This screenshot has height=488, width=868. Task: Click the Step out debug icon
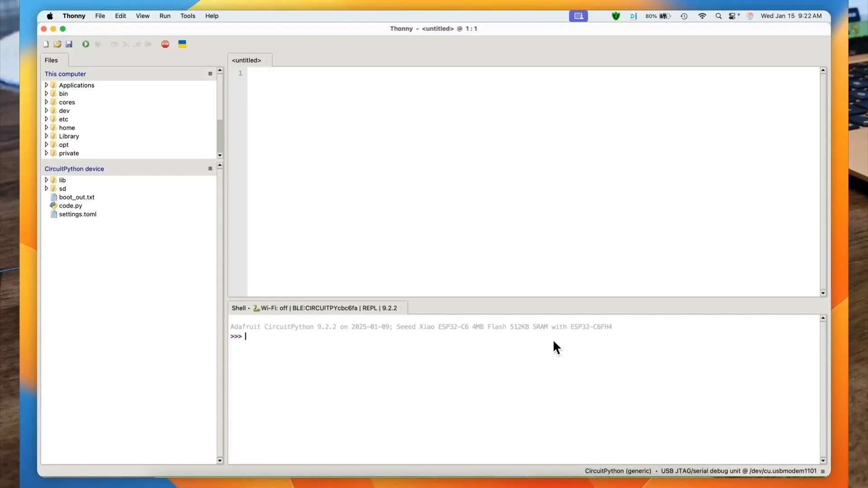[137, 44]
